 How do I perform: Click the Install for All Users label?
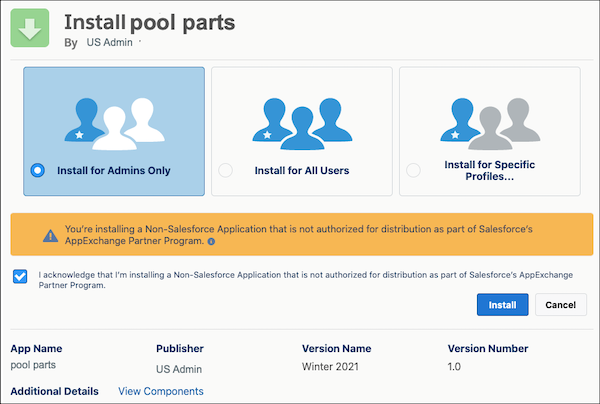click(x=302, y=170)
